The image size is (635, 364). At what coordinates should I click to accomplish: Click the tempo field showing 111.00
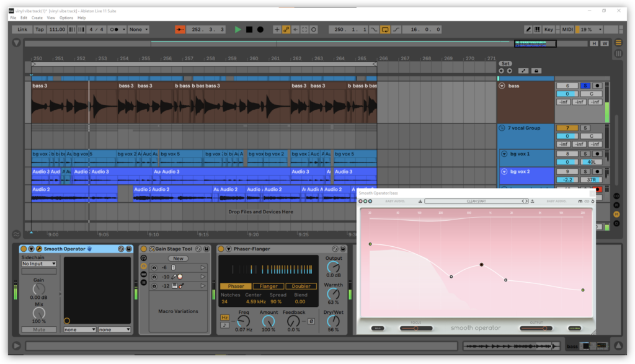(57, 30)
